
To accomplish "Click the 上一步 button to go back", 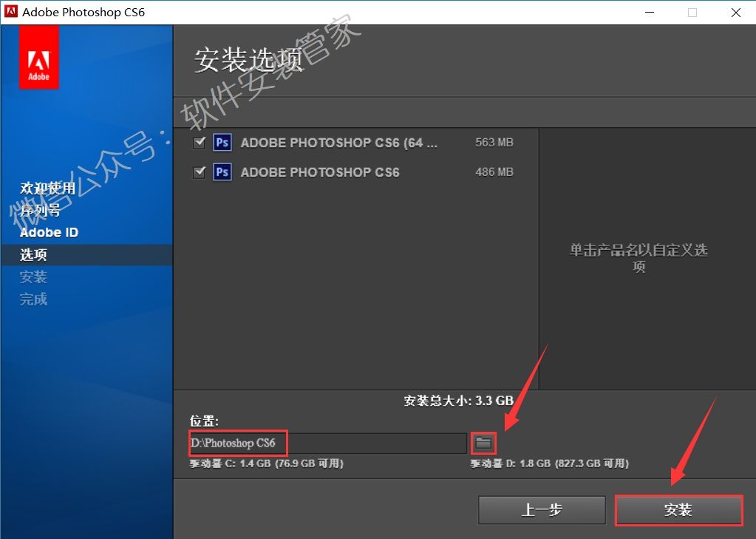I will click(542, 509).
